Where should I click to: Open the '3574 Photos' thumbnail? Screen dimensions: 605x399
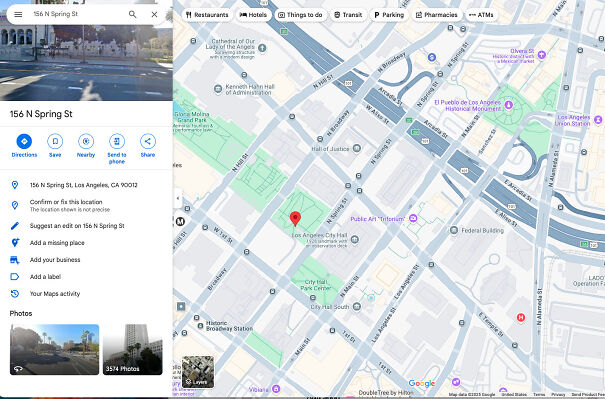coord(133,350)
